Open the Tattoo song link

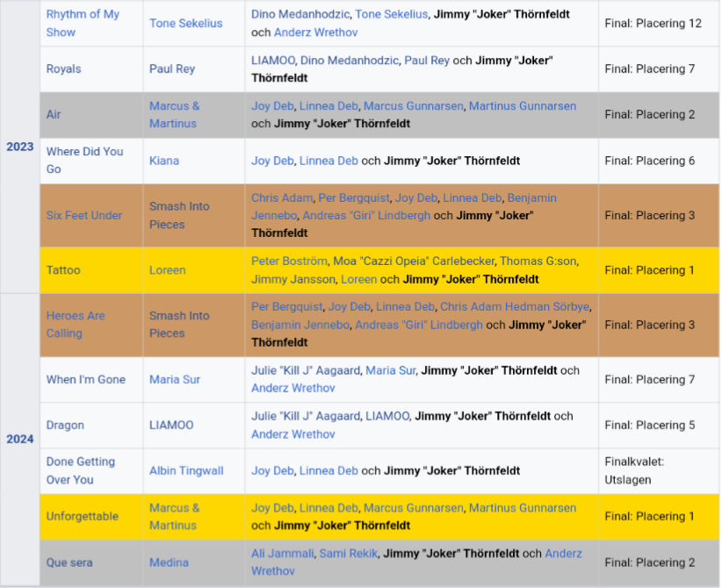tap(63, 270)
